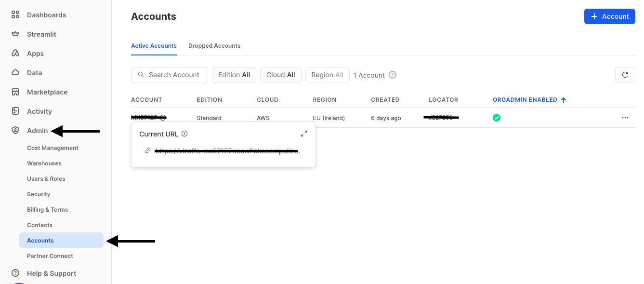Image resolution: width=644 pixels, height=284 pixels.
Task: Open Users & Roles under Admin
Action: click(46, 179)
